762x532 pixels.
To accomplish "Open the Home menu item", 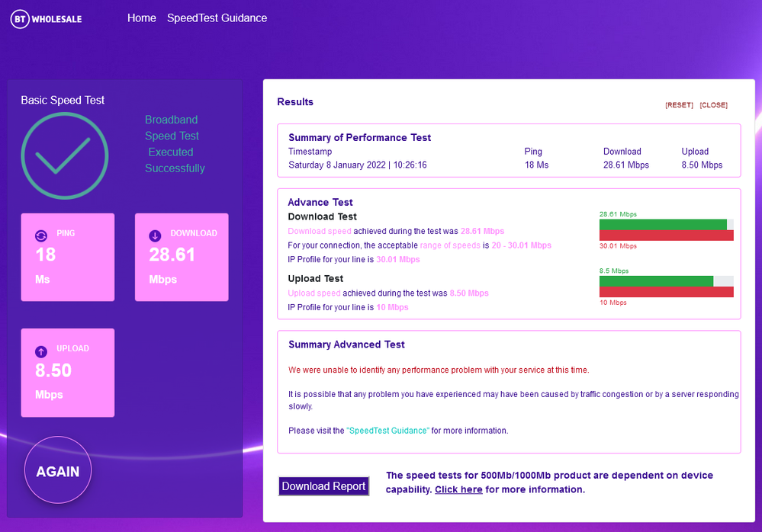I will click(141, 18).
